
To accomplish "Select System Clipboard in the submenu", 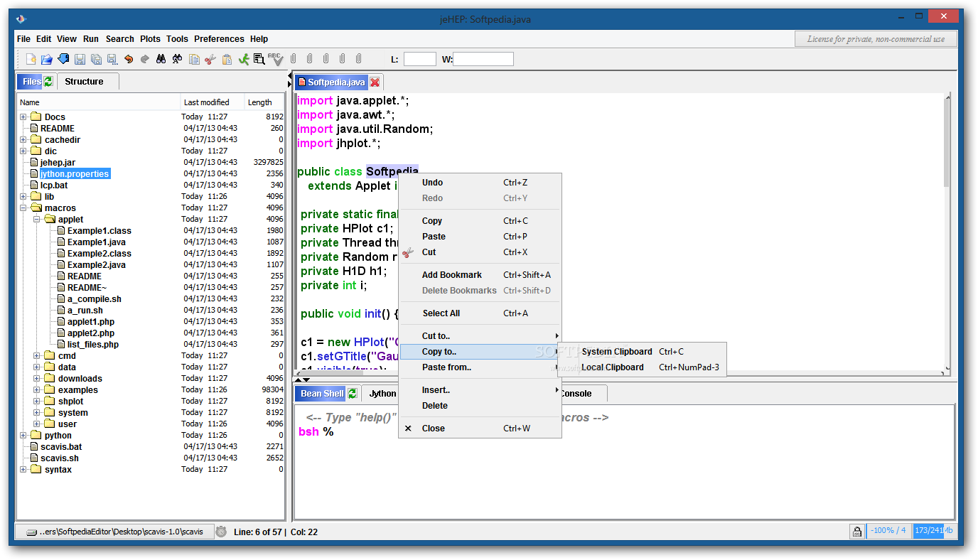I will 642,352.
